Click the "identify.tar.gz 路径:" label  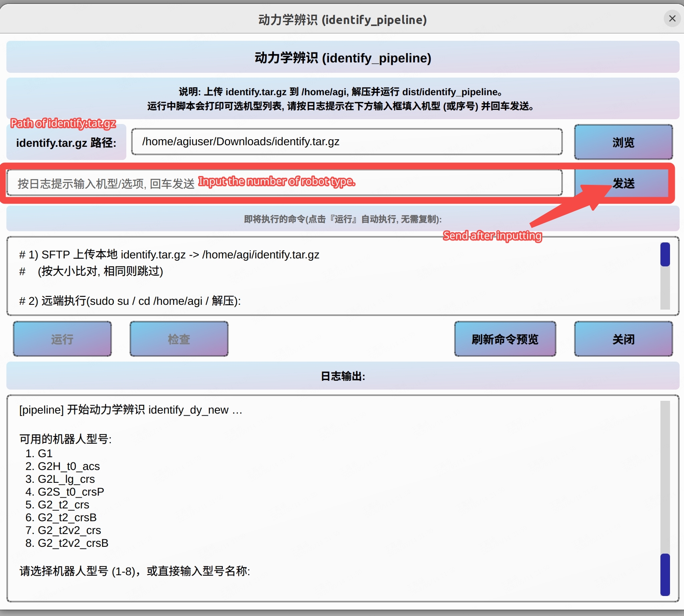click(66, 143)
